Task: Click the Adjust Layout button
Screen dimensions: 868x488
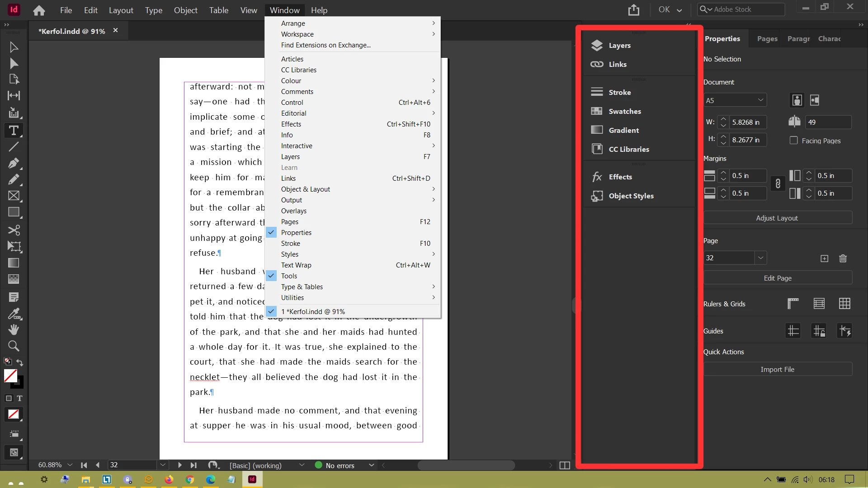Action: 777,218
